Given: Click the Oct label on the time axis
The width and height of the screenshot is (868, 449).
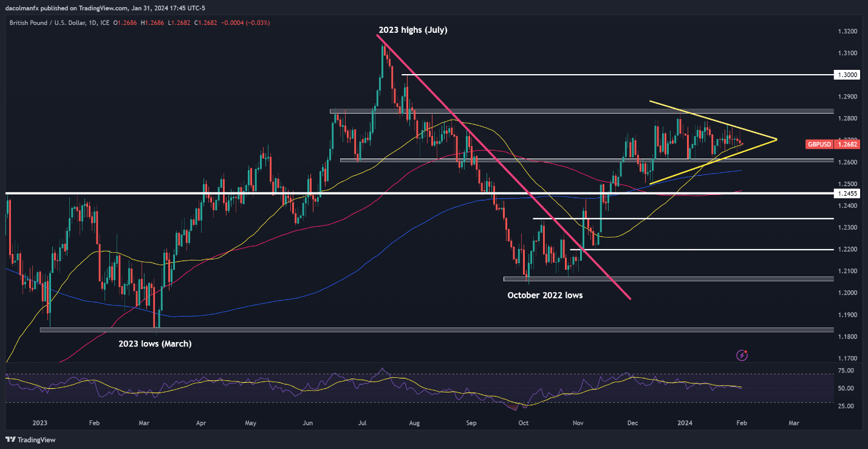Looking at the screenshot, I should click(524, 421).
